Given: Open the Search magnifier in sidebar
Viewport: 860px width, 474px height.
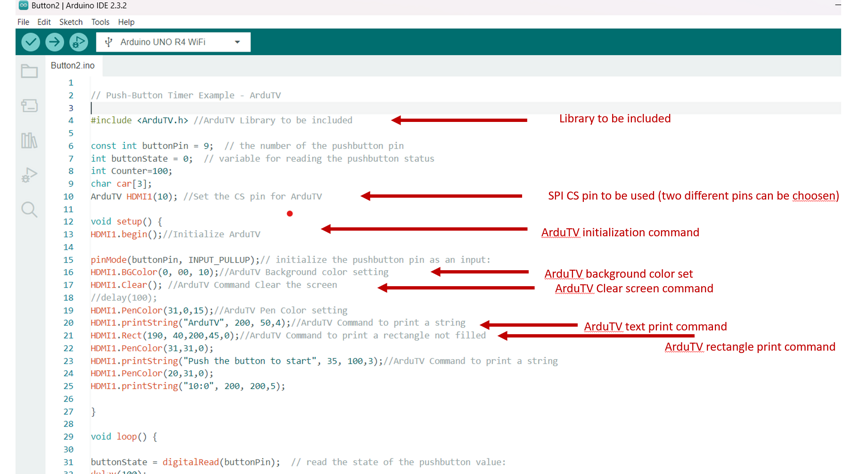Looking at the screenshot, I should [29, 210].
